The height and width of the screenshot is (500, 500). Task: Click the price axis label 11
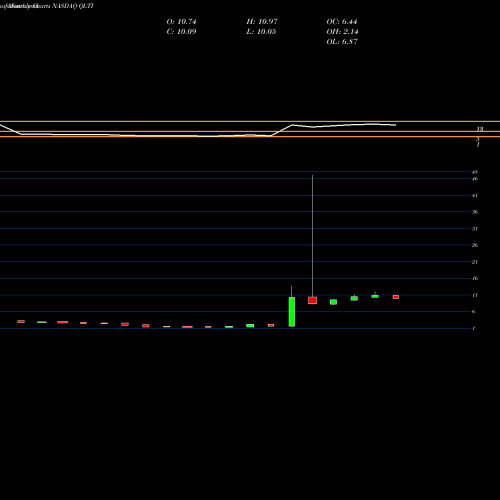[475, 295]
